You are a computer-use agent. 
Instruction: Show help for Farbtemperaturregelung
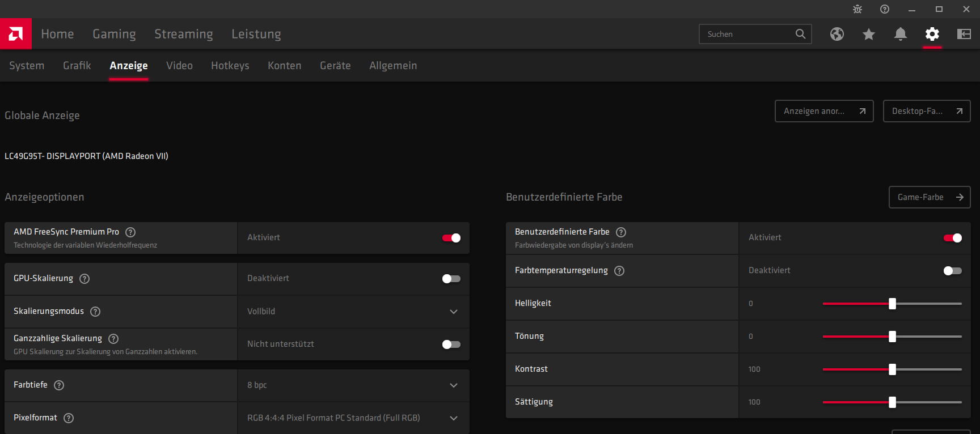(619, 270)
